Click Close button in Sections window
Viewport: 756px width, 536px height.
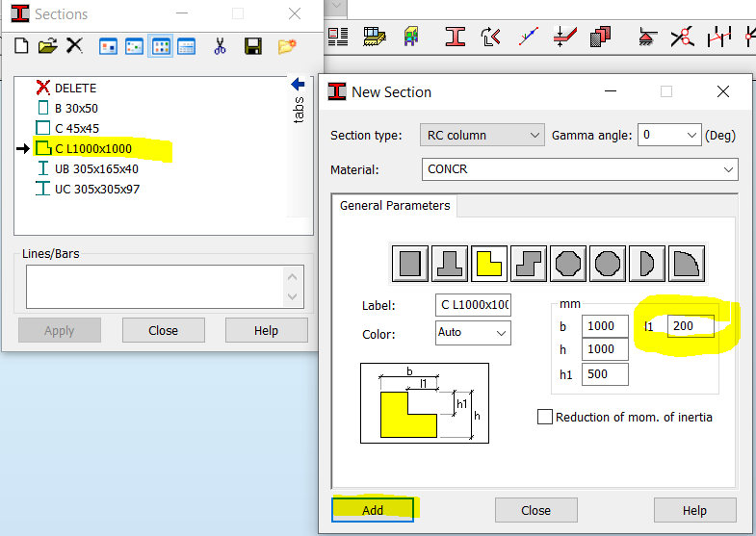point(164,330)
